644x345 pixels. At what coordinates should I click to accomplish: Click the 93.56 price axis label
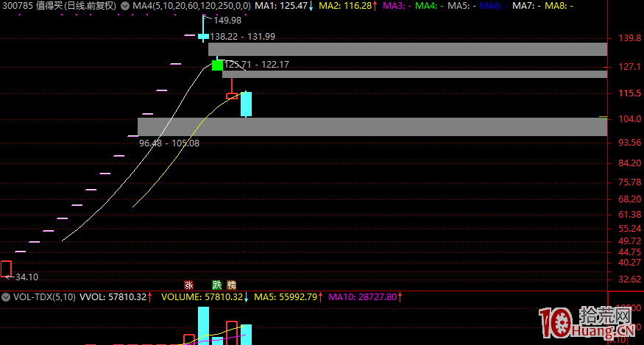(630, 143)
